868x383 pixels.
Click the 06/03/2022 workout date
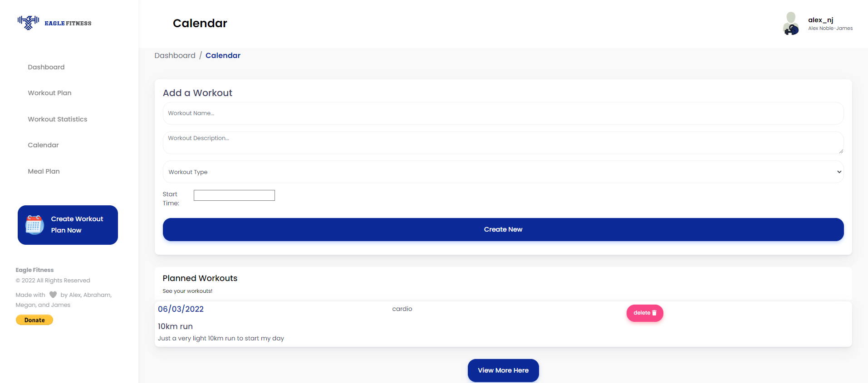click(181, 309)
